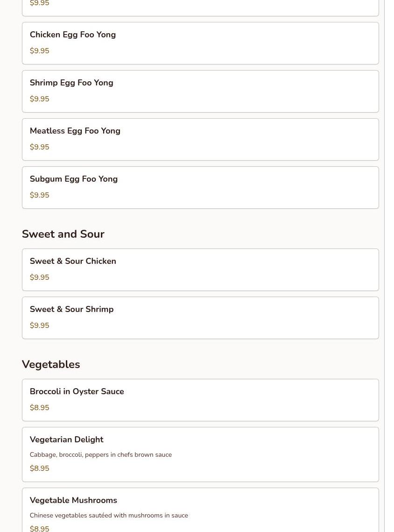Screen dimensions: 394x532
Task: Open the Vegetarian Delight item
Action: (66, 440)
